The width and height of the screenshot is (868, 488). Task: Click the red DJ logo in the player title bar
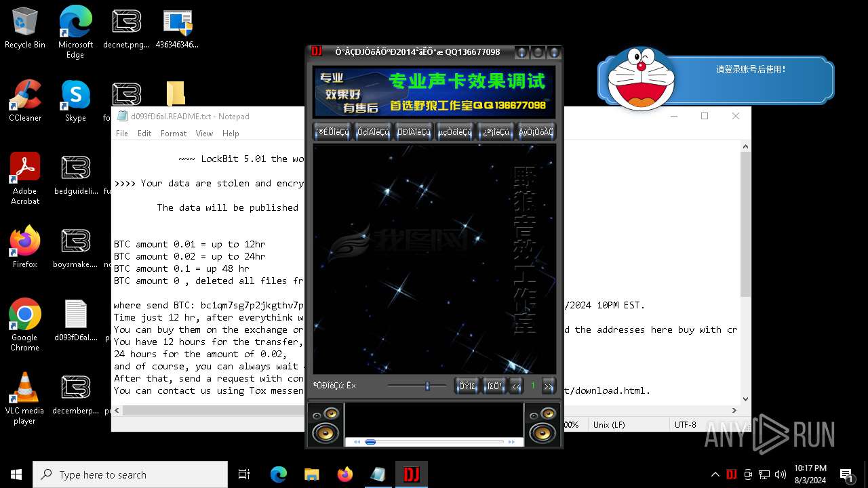point(317,52)
